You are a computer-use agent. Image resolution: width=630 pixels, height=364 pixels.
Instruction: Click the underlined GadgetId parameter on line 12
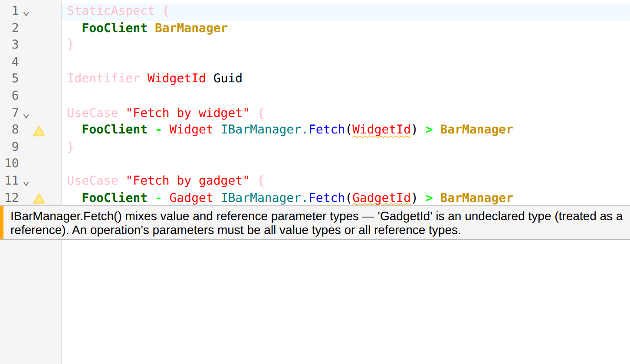pos(381,198)
